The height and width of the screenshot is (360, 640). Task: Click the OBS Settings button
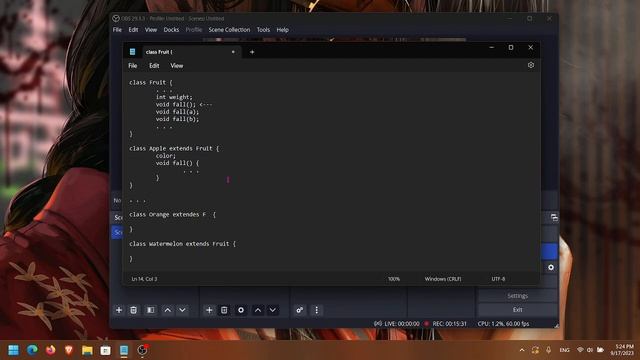tap(518, 296)
